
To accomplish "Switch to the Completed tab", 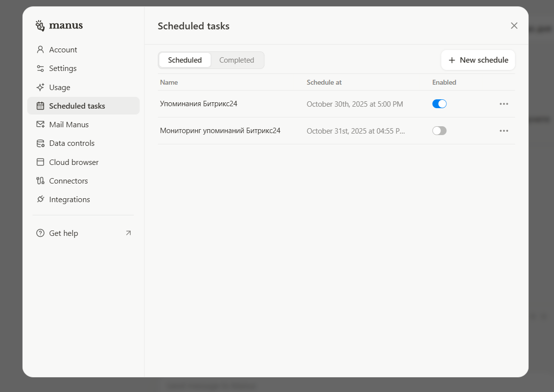I will click(x=236, y=60).
